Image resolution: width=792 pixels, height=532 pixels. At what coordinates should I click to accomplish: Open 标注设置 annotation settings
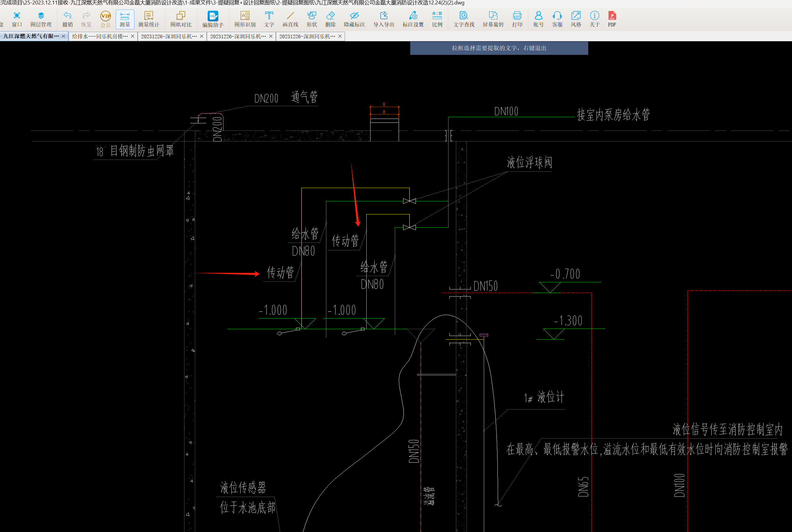[413, 19]
